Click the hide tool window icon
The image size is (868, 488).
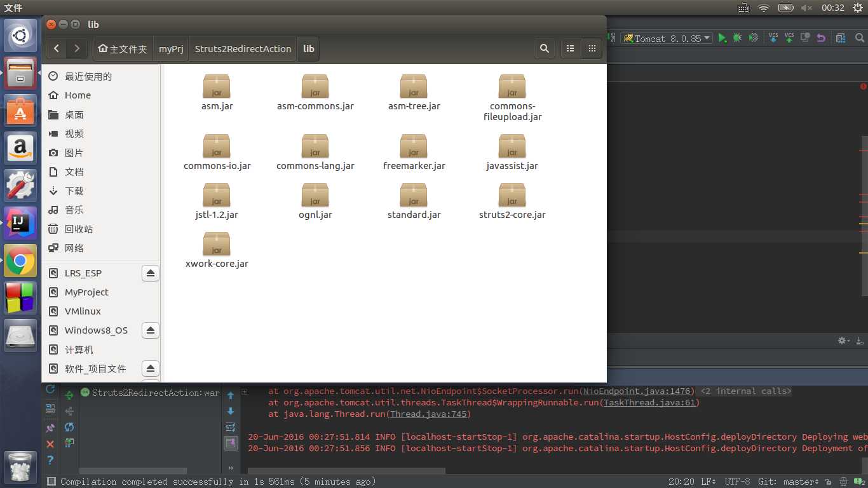(x=859, y=341)
